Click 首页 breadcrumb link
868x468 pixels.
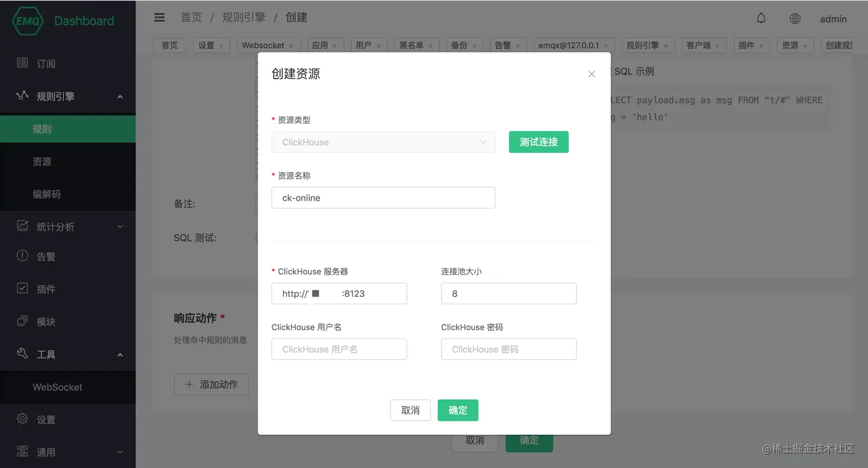tap(191, 17)
